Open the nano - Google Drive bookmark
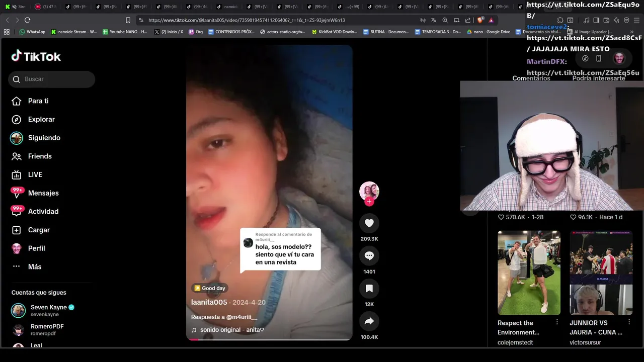 [489, 32]
